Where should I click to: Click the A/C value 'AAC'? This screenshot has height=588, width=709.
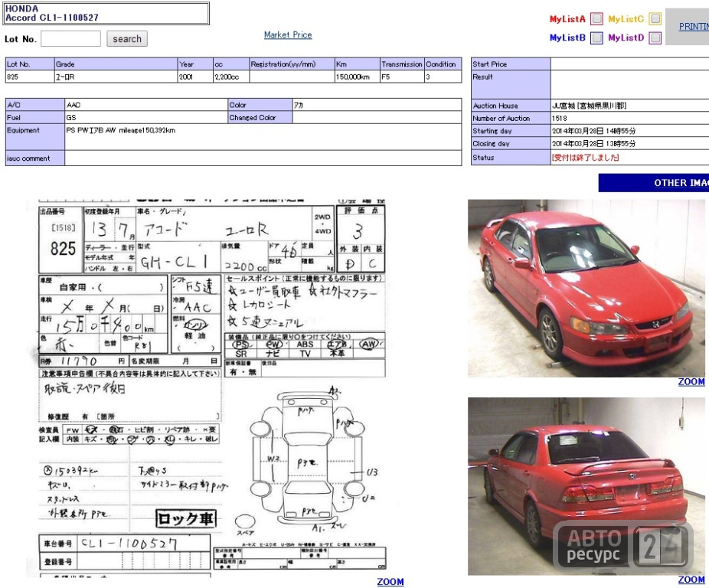(x=74, y=105)
